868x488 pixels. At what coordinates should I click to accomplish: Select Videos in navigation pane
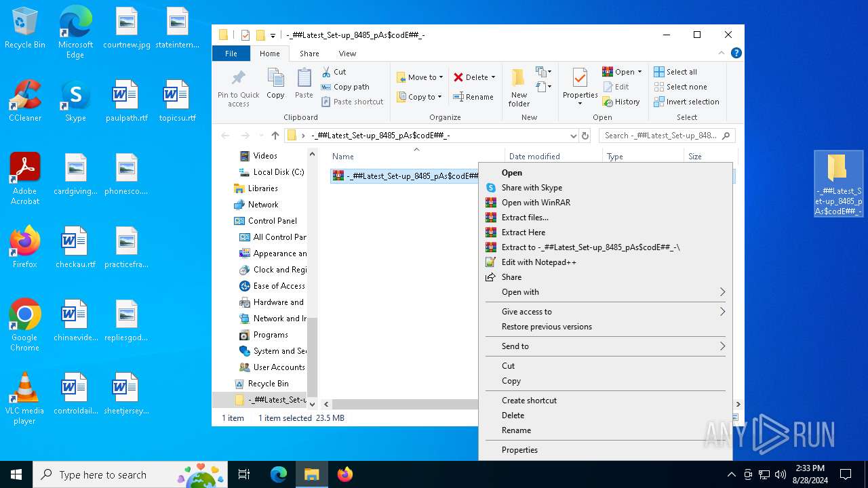click(265, 156)
